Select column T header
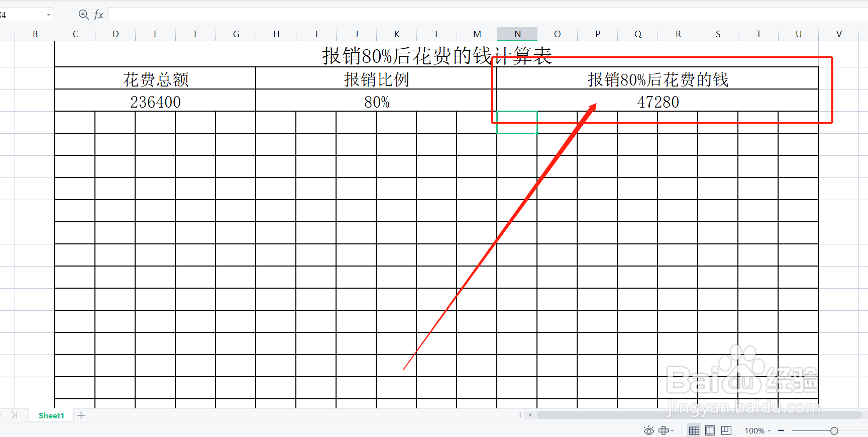Image resolution: width=868 pixels, height=437 pixels. pos(758,34)
